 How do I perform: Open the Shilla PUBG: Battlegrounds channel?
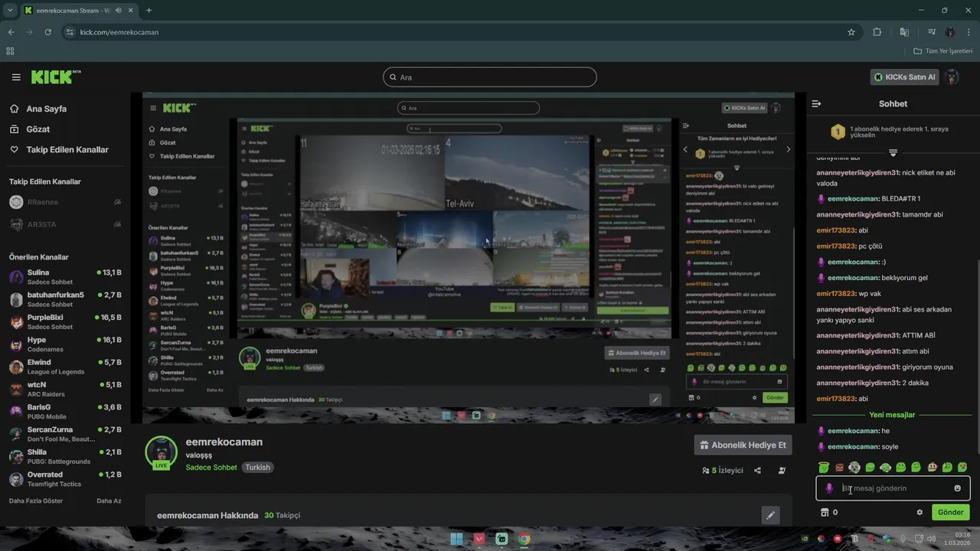pos(65,456)
